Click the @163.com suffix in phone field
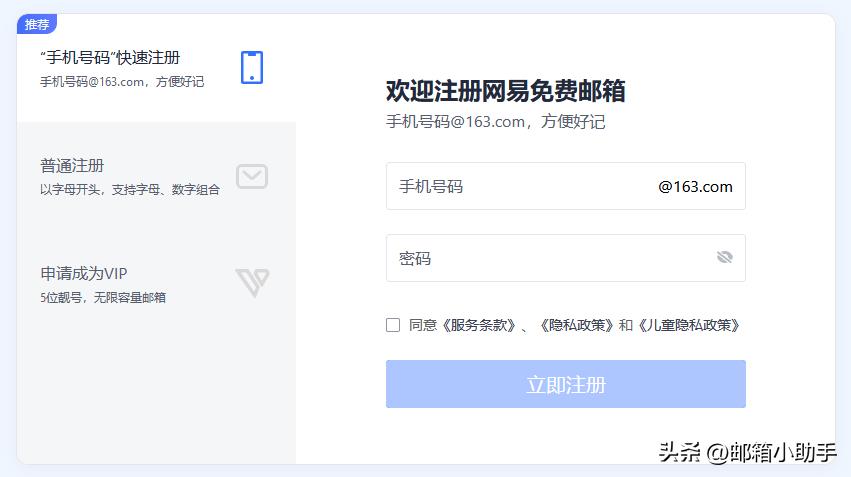 [695, 187]
